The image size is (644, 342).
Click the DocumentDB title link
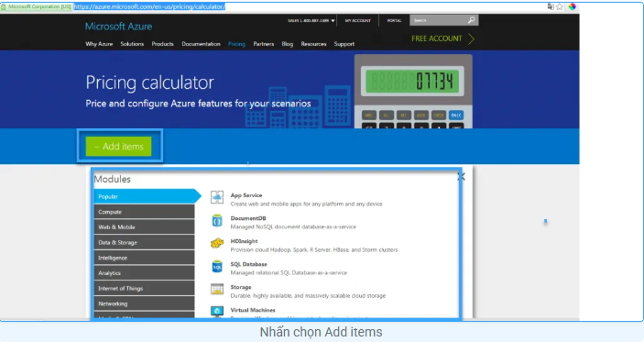pyautogui.click(x=248, y=218)
